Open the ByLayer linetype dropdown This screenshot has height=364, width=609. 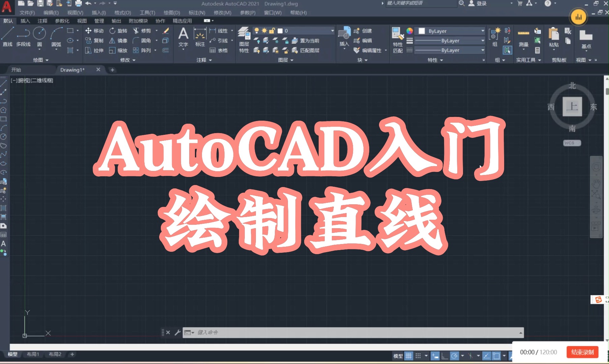[449, 50]
